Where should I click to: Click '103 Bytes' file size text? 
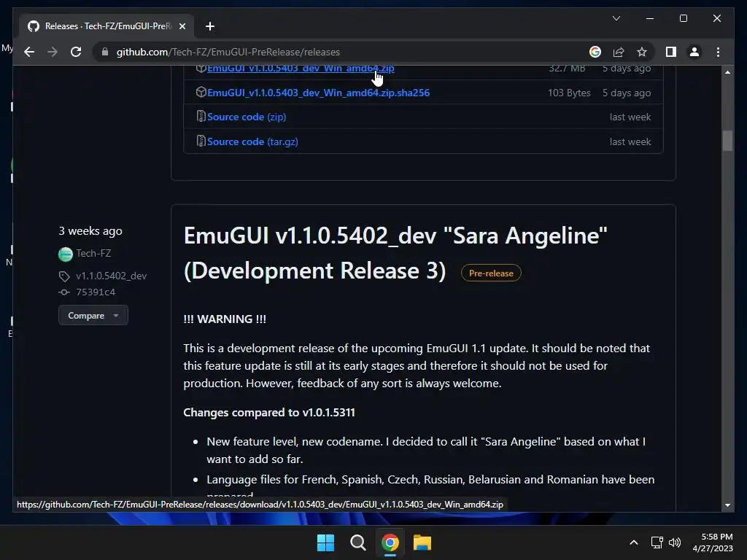point(569,93)
